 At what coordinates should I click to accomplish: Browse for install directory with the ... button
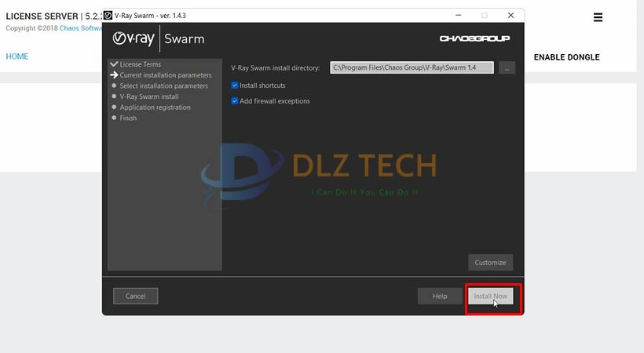(507, 68)
